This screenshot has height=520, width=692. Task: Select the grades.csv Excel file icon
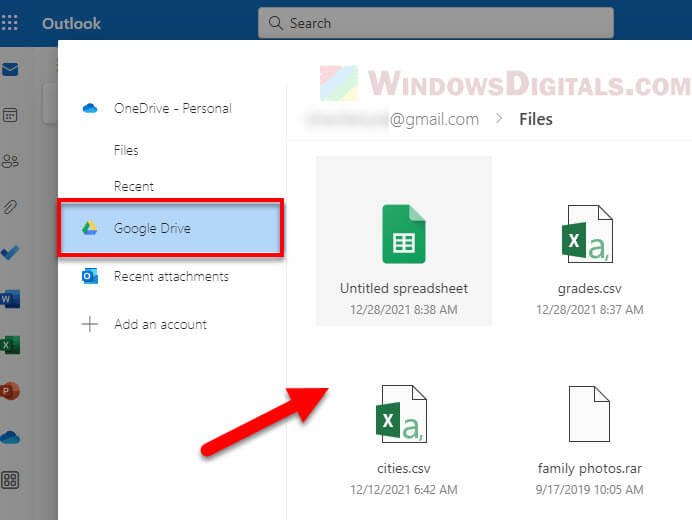587,234
